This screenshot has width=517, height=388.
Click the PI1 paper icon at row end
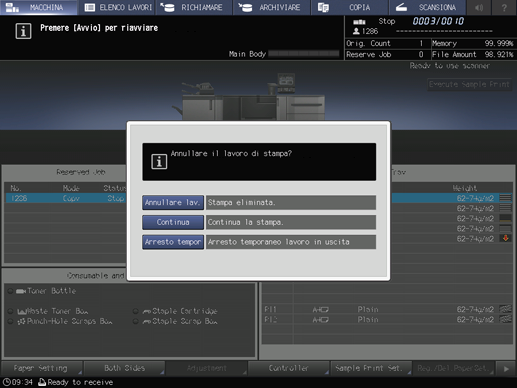pos(506,309)
